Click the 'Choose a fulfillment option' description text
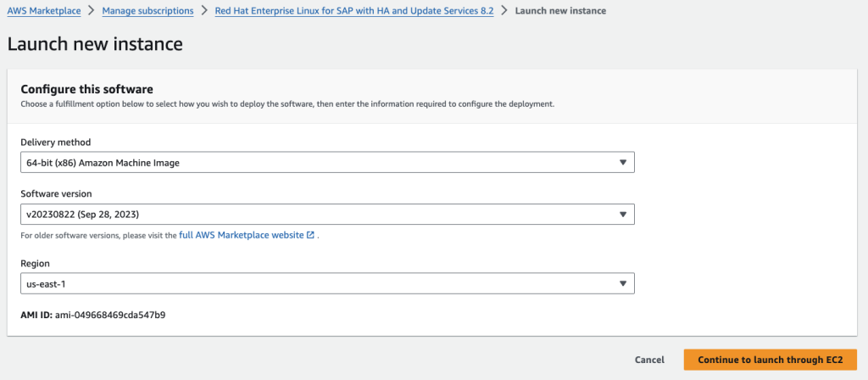This screenshot has width=868, height=380. point(287,103)
